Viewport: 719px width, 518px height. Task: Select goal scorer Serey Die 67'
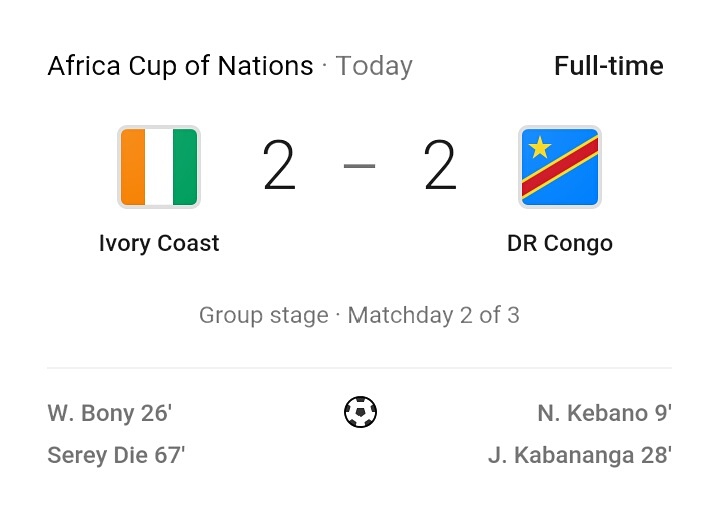(116, 455)
